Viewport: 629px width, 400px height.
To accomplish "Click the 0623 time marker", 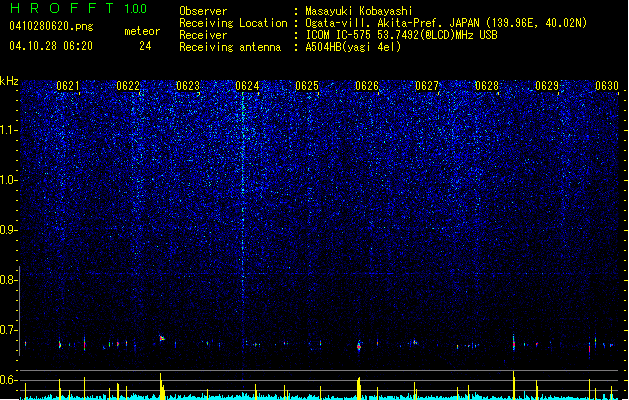I will [x=188, y=86].
